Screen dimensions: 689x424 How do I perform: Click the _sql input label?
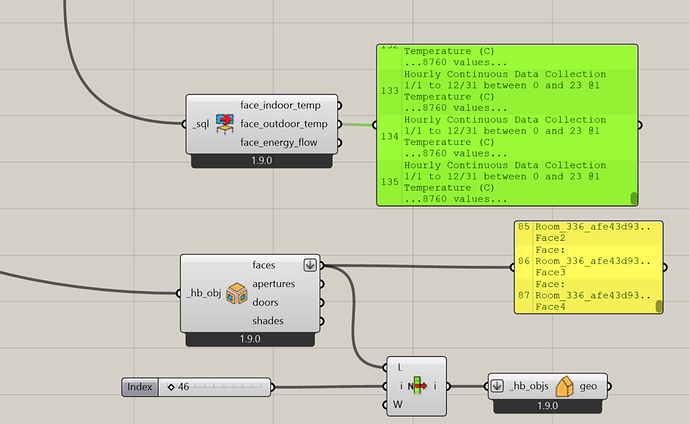[201, 124]
